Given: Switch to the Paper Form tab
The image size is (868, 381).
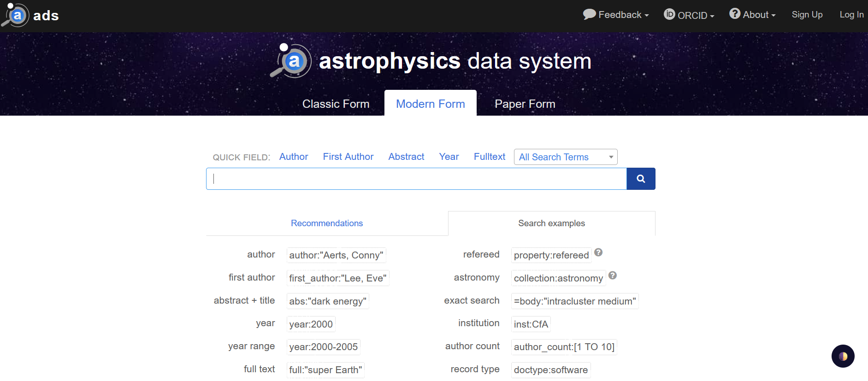Looking at the screenshot, I should tap(525, 104).
